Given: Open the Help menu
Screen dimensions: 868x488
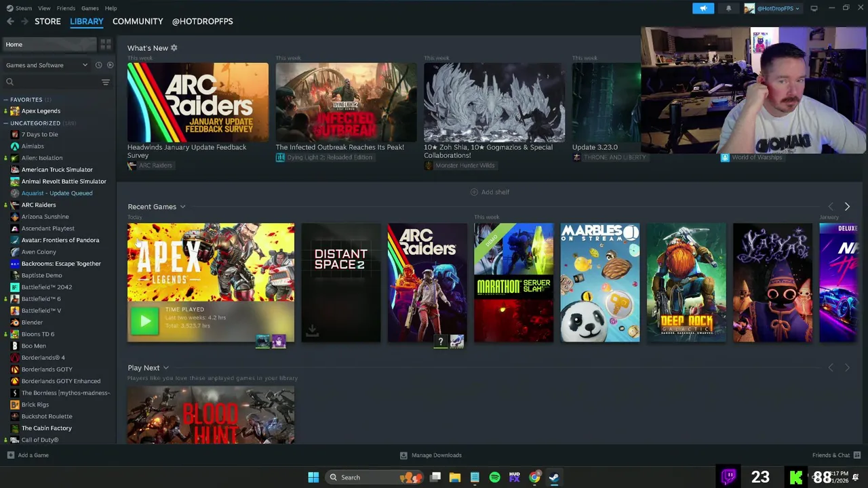Looking at the screenshot, I should (x=111, y=8).
